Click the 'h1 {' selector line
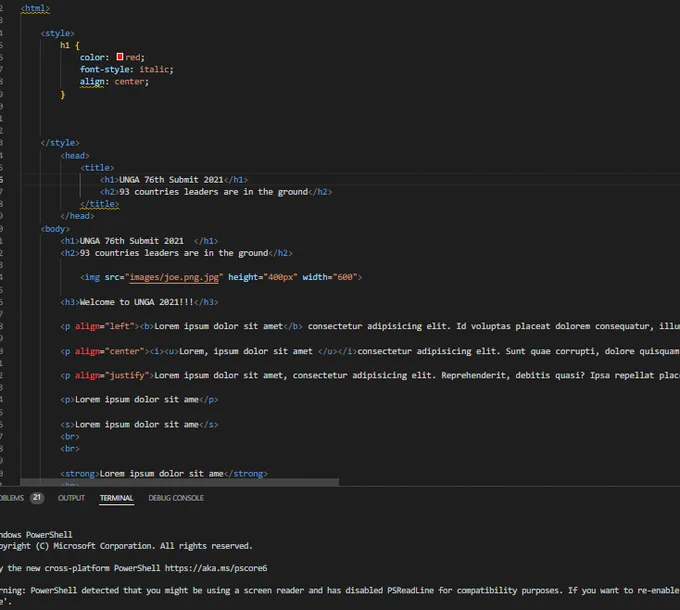The width and height of the screenshot is (680, 610). tap(70, 45)
